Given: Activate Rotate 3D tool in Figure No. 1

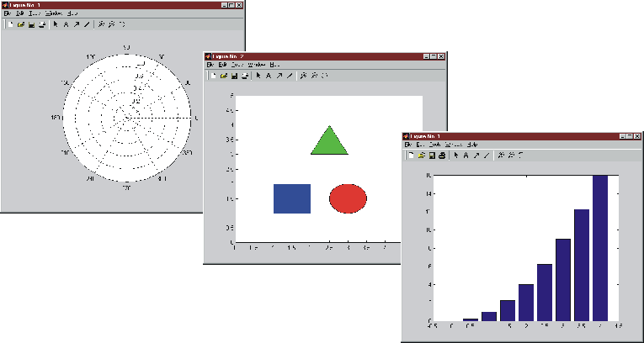Looking at the screenshot, I should point(123,24).
